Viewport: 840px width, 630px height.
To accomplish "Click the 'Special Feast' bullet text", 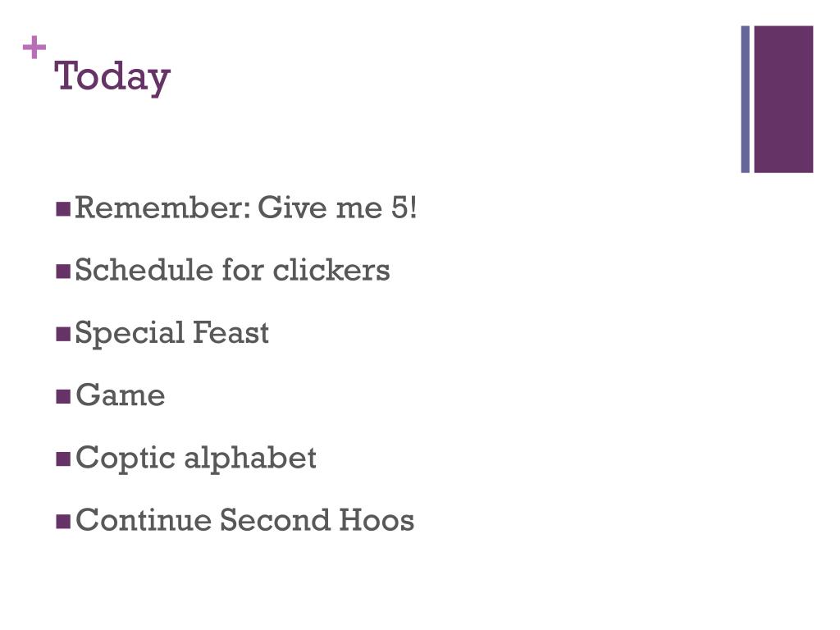I will click(x=171, y=333).
